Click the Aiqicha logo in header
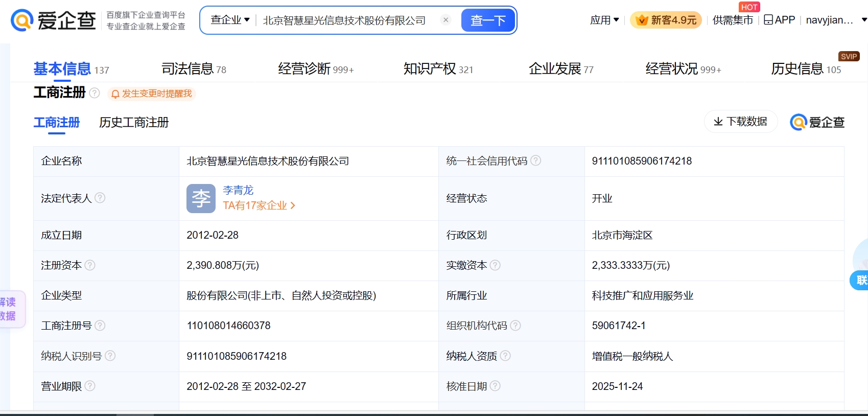 point(54,20)
